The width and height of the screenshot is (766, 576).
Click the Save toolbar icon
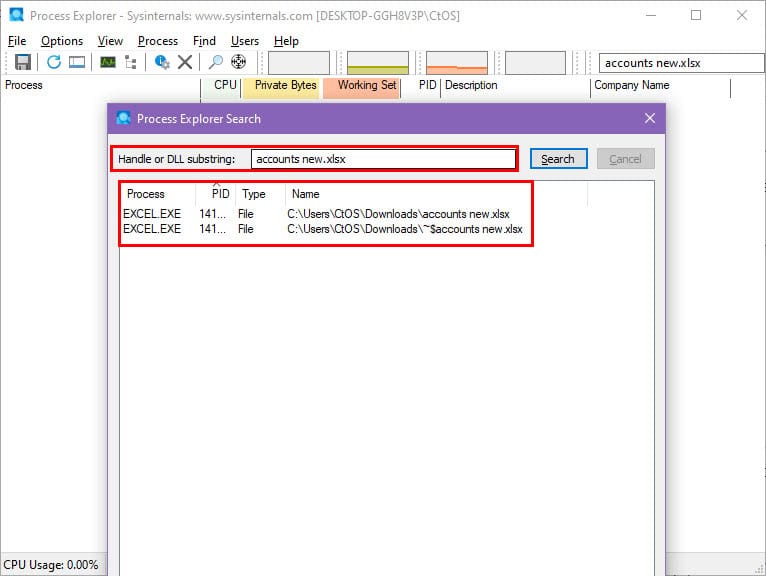click(x=22, y=62)
